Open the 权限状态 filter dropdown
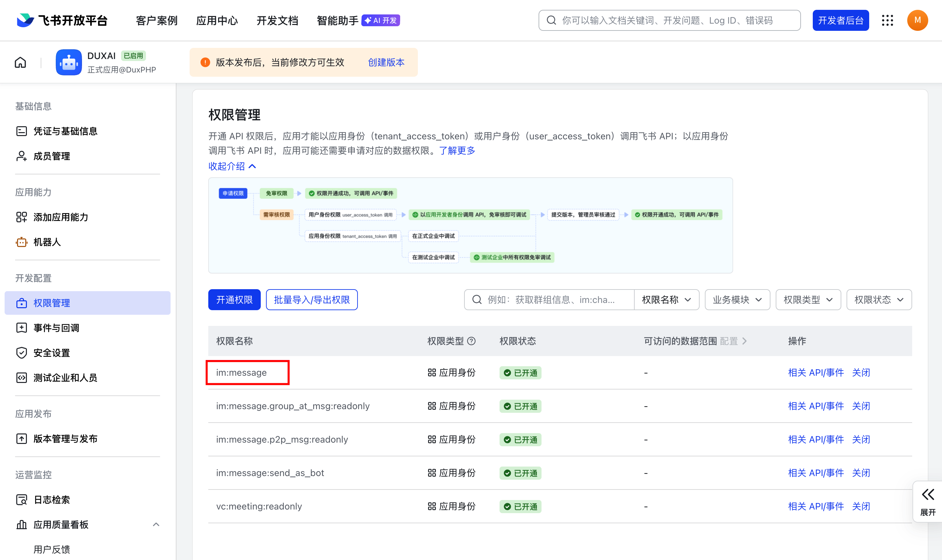942x560 pixels. pos(879,299)
